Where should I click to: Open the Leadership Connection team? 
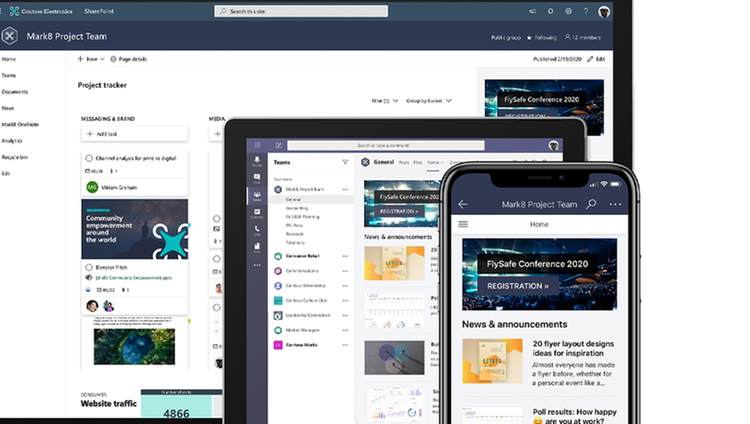pyautogui.click(x=308, y=315)
